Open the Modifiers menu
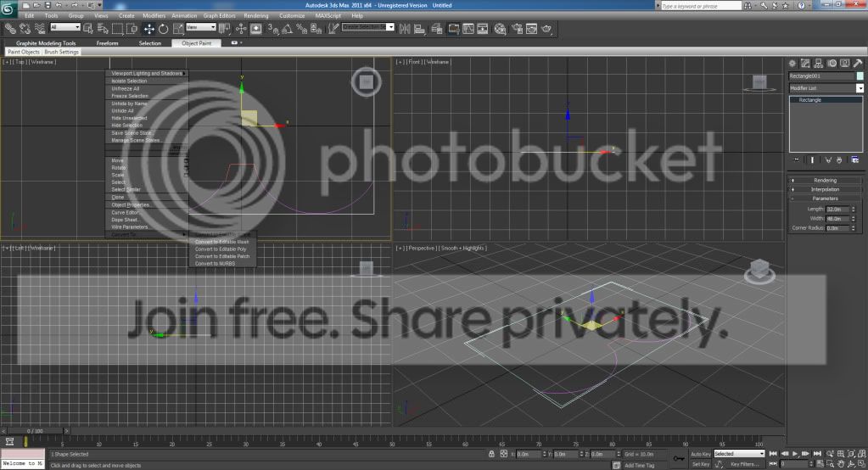The height and width of the screenshot is (470, 868). tap(154, 15)
